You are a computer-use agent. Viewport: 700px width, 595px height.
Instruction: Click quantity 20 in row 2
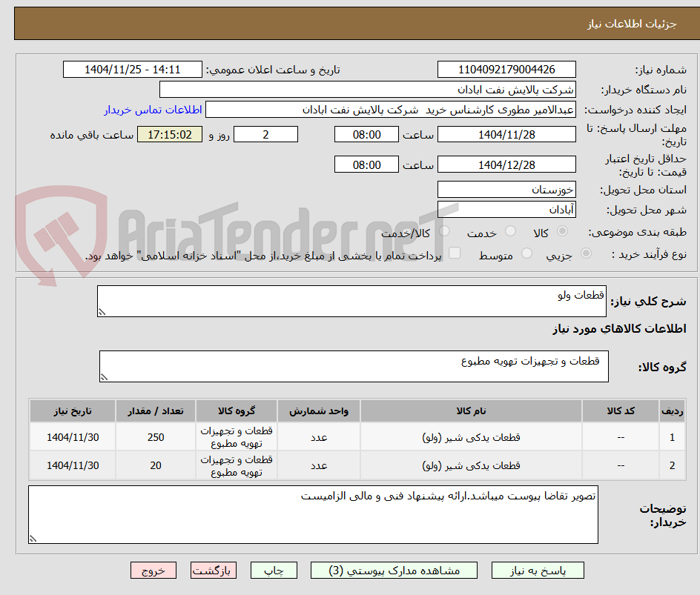click(156, 465)
